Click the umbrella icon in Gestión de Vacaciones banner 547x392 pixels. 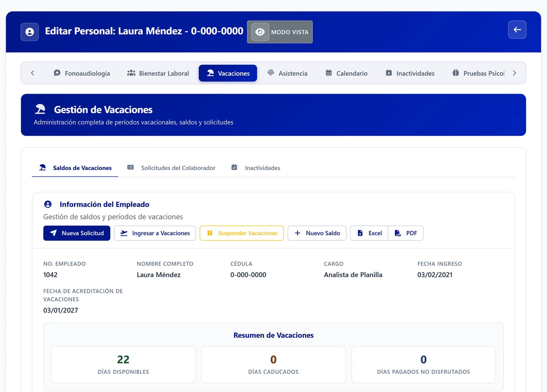[x=40, y=109]
